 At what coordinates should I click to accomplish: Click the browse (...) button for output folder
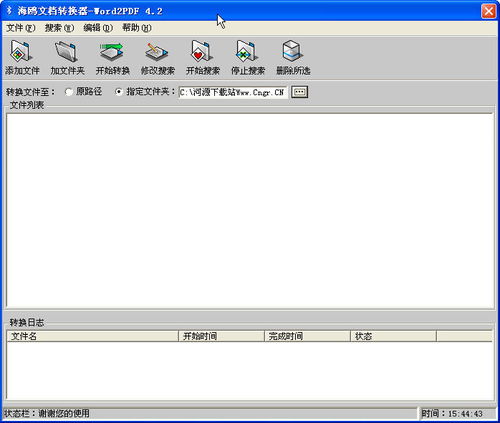[x=299, y=92]
